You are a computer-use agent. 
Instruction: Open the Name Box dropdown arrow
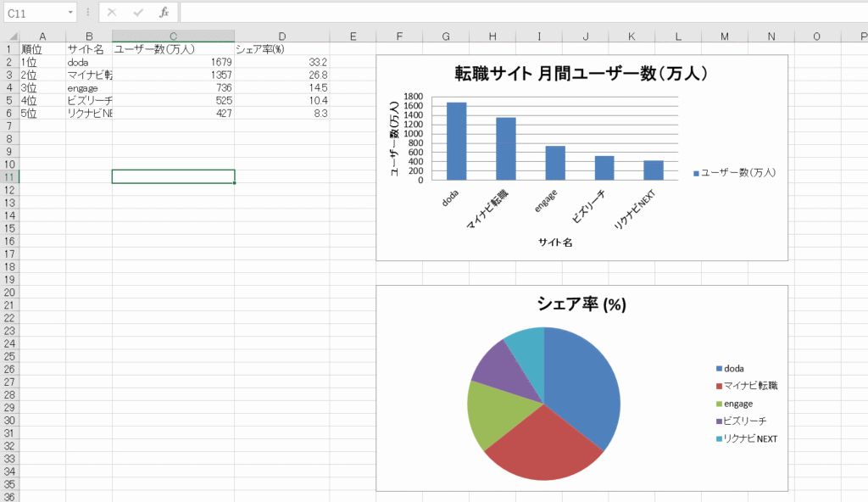(x=70, y=13)
